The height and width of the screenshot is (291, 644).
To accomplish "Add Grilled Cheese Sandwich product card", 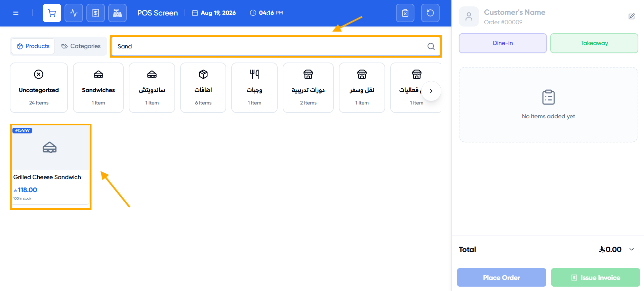I will point(51,166).
